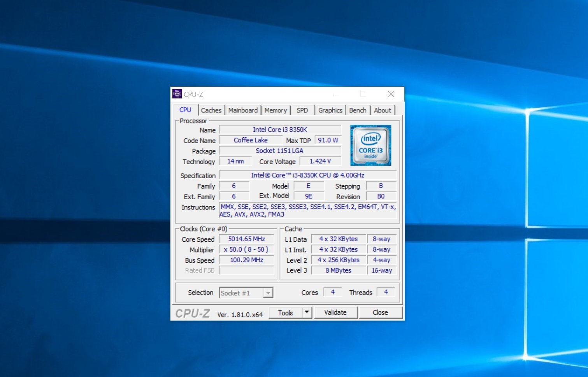Open the Caches tab
Viewport: 588px width, 377px height.
(x=211, y=110)
